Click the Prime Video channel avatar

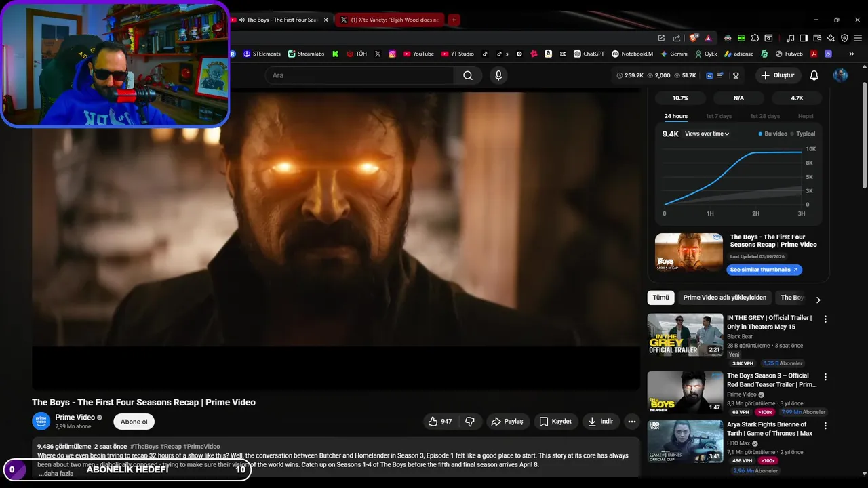(x=41, y=421)
